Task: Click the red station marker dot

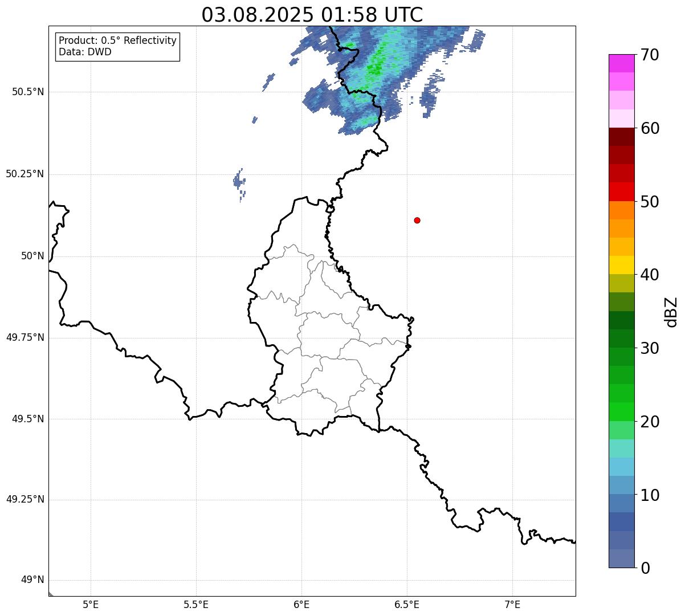Action: pos(417,220)
